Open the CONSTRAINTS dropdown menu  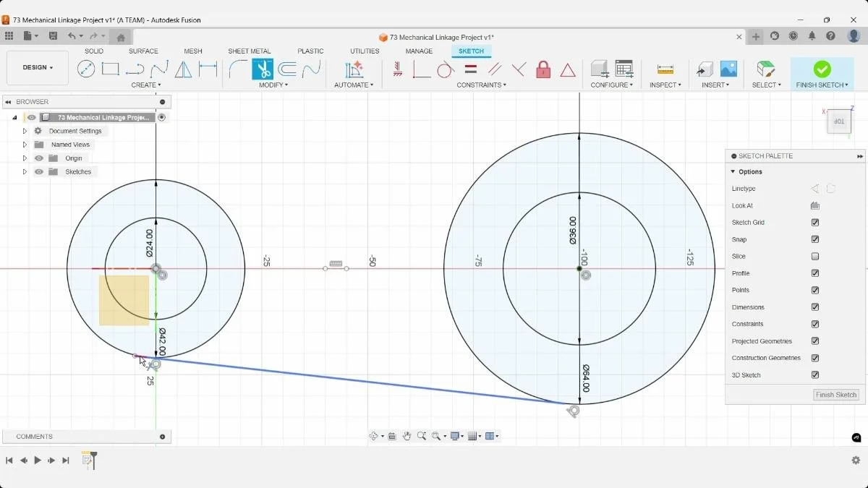[481, 85]
